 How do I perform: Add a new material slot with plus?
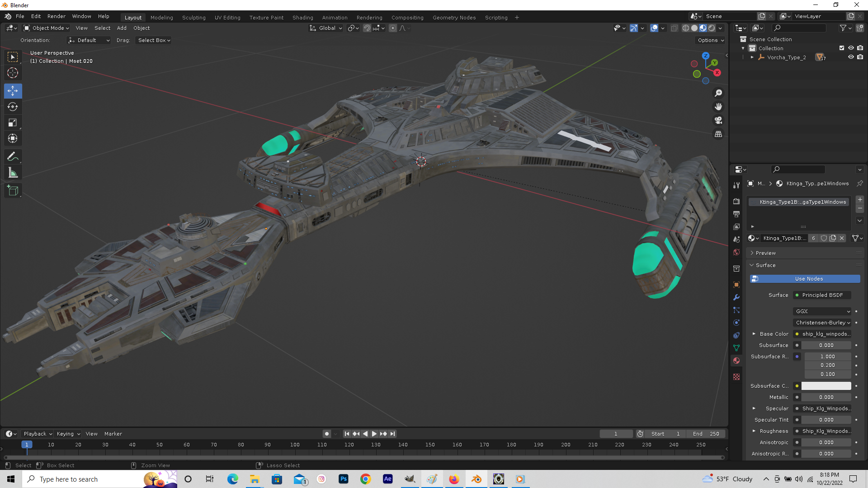pyautogui.click(x=860, y=200)
